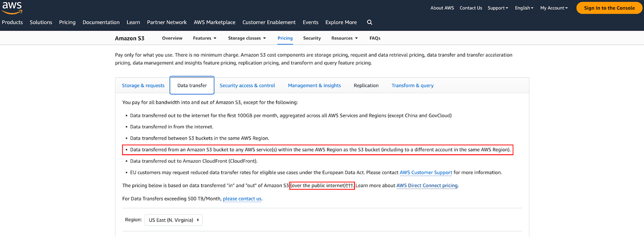Expand the Resources submenu
This screenshot has height=237, width=644.
pyautogui.click(x=345, y=38)
